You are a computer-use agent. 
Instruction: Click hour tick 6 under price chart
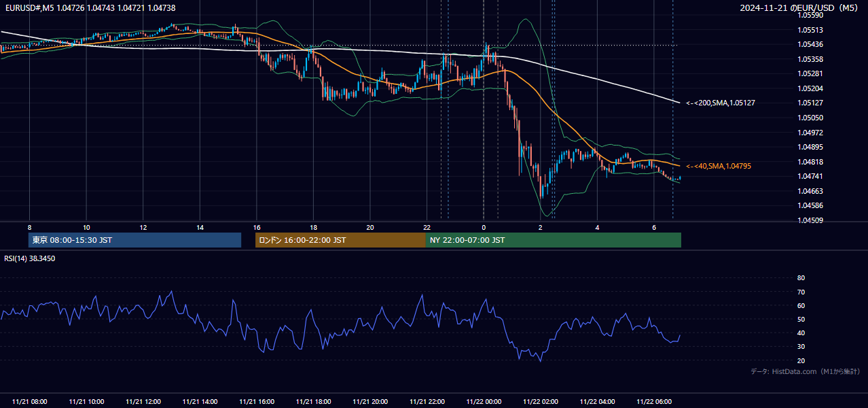653,227
